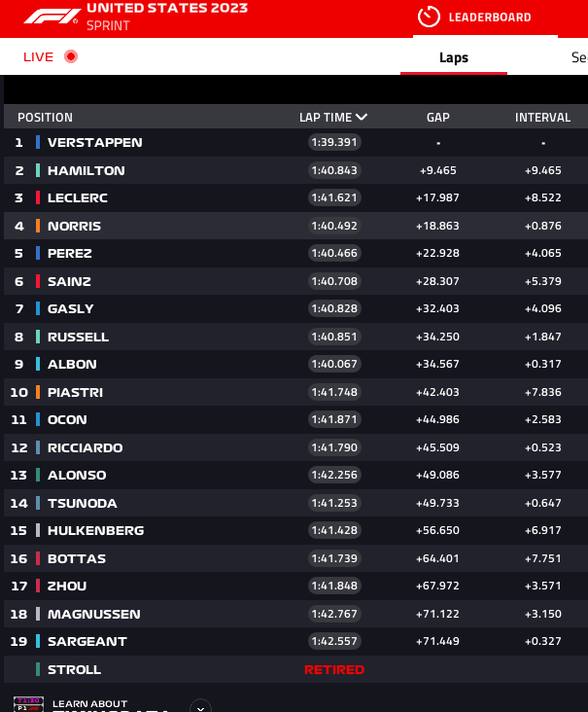Click the timing data thumbnail icon

[28, 704]
